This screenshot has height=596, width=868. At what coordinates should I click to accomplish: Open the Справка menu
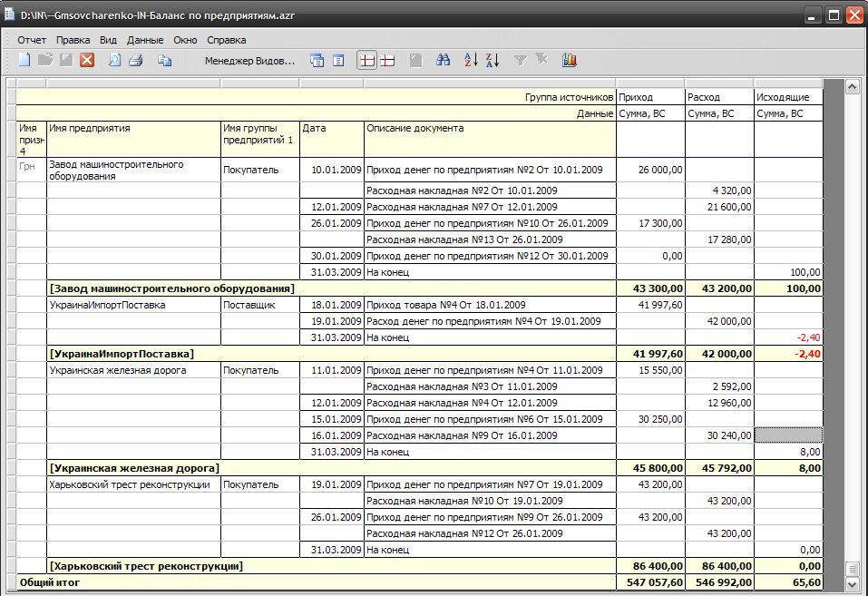[x=227, y=40]
